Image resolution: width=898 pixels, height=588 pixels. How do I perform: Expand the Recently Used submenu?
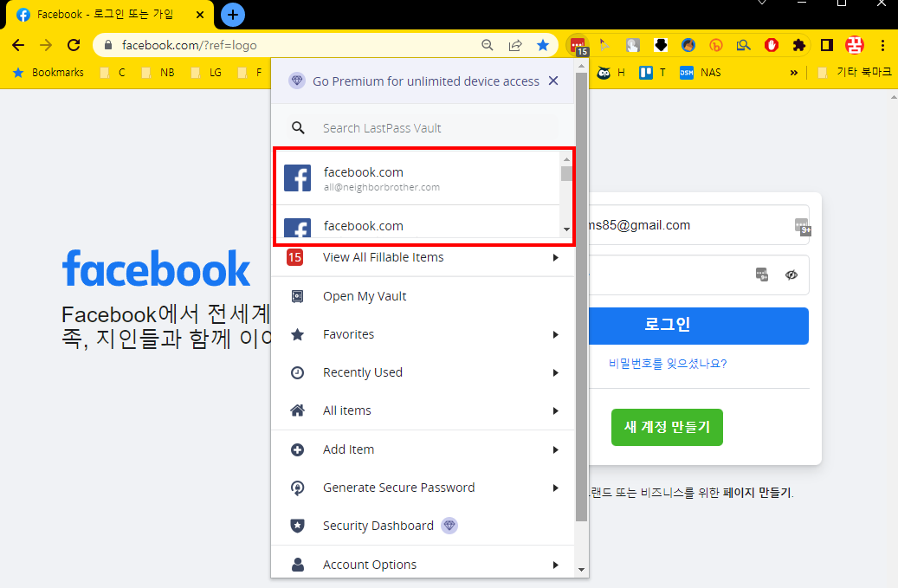[423, 372]
